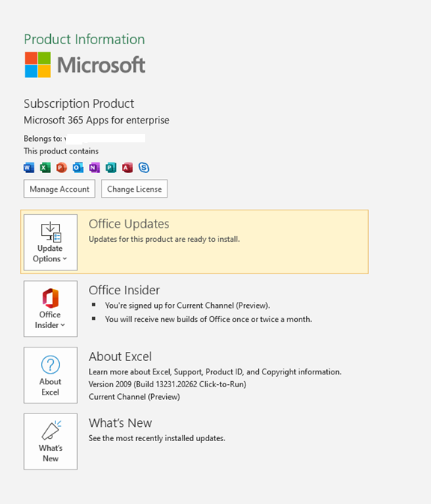The height and width of the screenshot is (504, 431).
Task: Click the Office Updates heading
Action: click(129, 224)
